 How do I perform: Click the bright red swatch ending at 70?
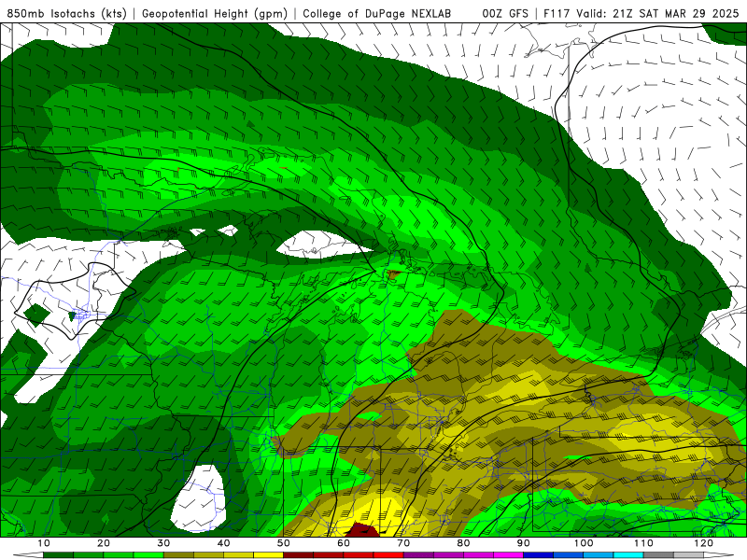388,555
